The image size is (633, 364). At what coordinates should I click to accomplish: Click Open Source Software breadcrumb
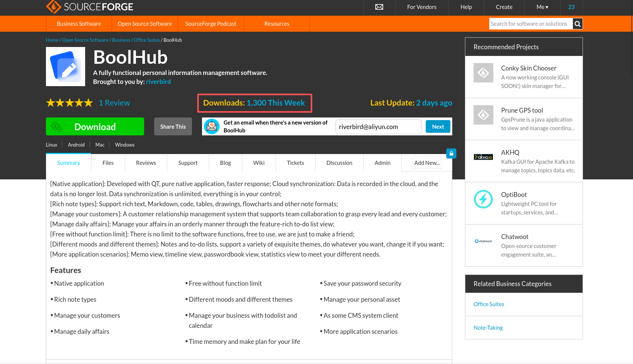point(85,40)
